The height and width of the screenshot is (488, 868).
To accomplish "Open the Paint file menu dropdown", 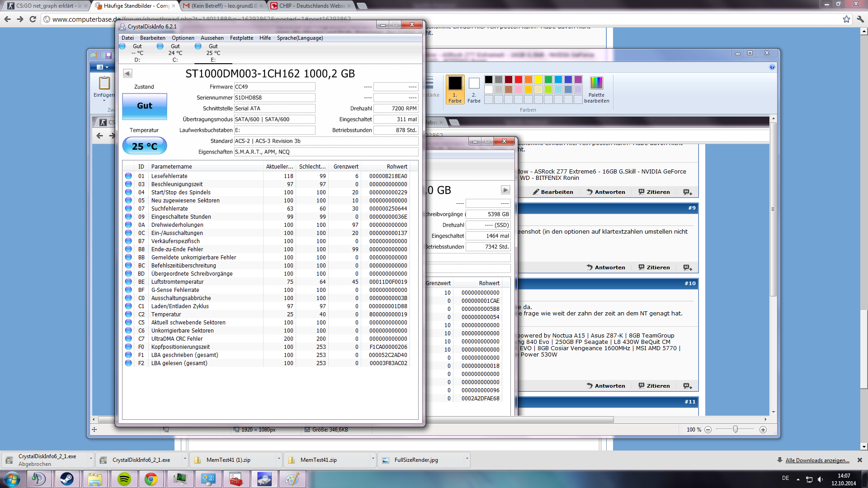I will coord(103,67).
